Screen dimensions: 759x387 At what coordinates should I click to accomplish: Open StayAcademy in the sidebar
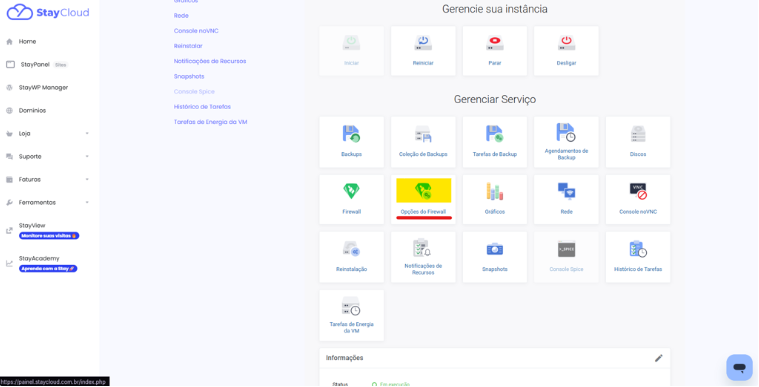tap(39, 259)
